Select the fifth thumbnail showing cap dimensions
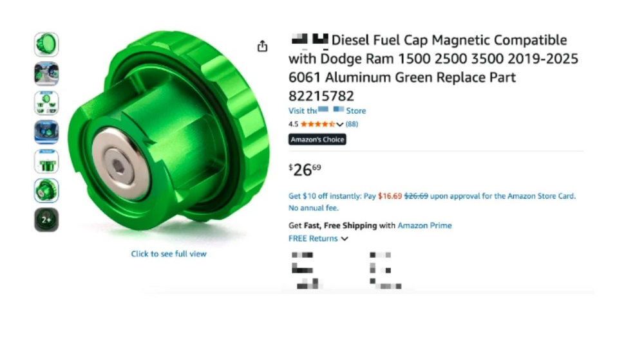644x337 pixels. pos(46,161)
